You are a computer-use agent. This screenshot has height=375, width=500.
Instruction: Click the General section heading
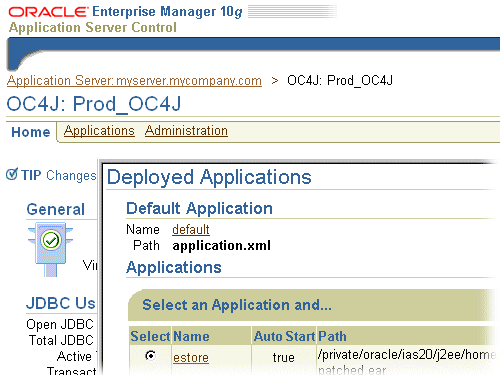[x=56, y=210]
